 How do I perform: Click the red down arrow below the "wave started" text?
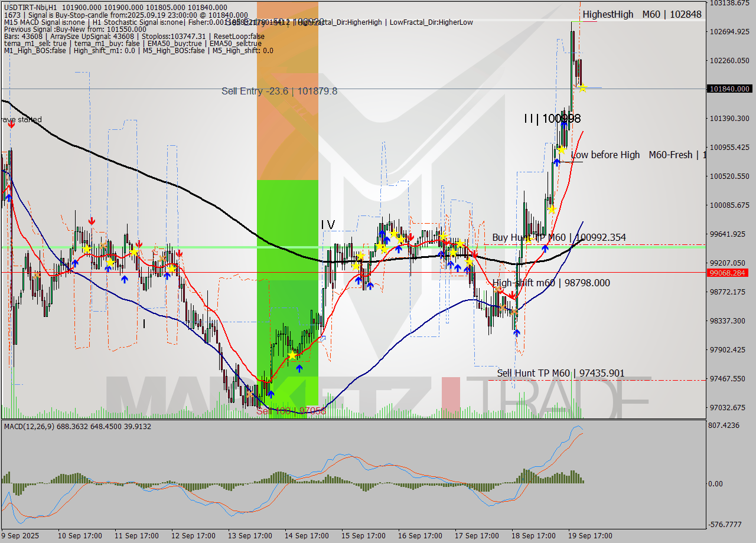(x=11, y=125)
